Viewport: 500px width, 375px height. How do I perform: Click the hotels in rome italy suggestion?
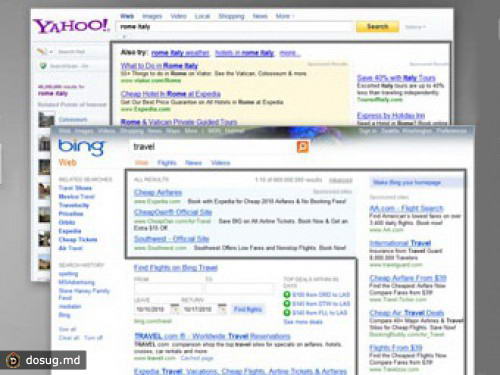[244, 53]
